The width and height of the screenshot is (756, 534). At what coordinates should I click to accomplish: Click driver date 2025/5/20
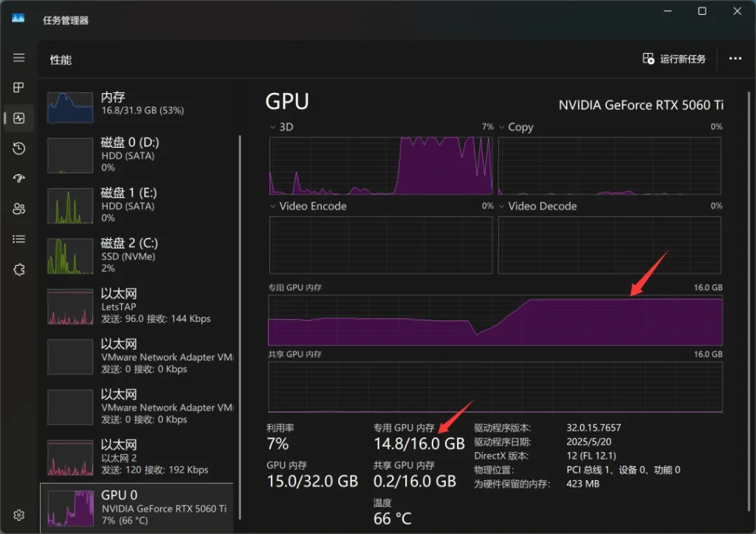point(588,442)
